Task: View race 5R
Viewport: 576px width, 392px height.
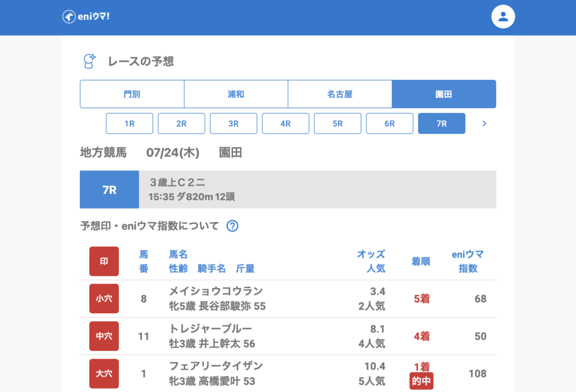Action: [x=337, y=124]
